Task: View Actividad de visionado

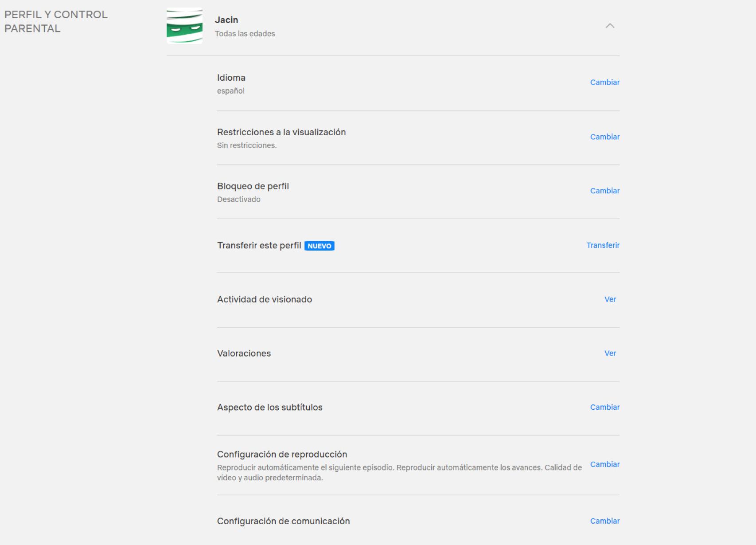Action: [x=610, y=300]
